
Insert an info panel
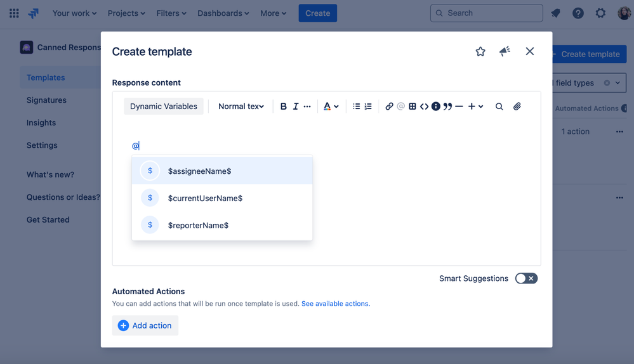coord(436,107)
